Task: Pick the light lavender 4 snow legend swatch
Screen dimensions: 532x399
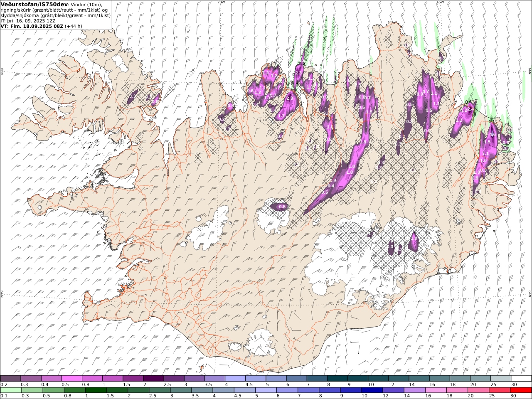Action: pos(235,379)
